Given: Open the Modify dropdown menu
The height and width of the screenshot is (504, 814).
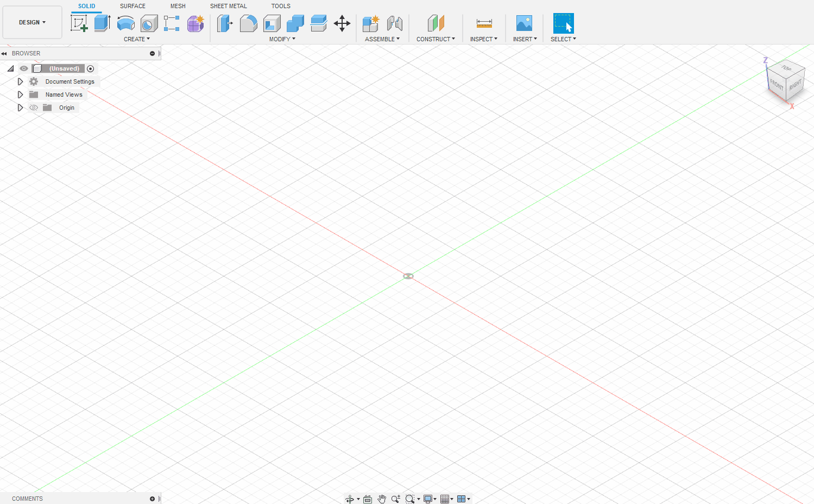Looking at the screenshot, I should click(x=282, y=39).
